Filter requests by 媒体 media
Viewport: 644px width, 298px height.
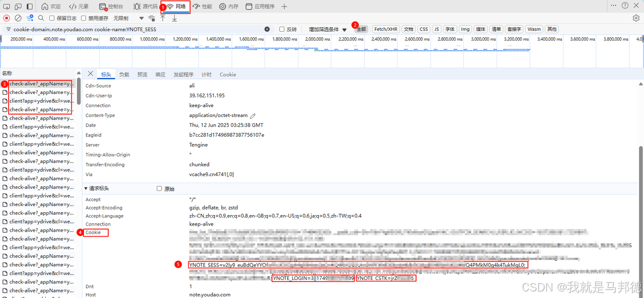(x=481, y=29)
